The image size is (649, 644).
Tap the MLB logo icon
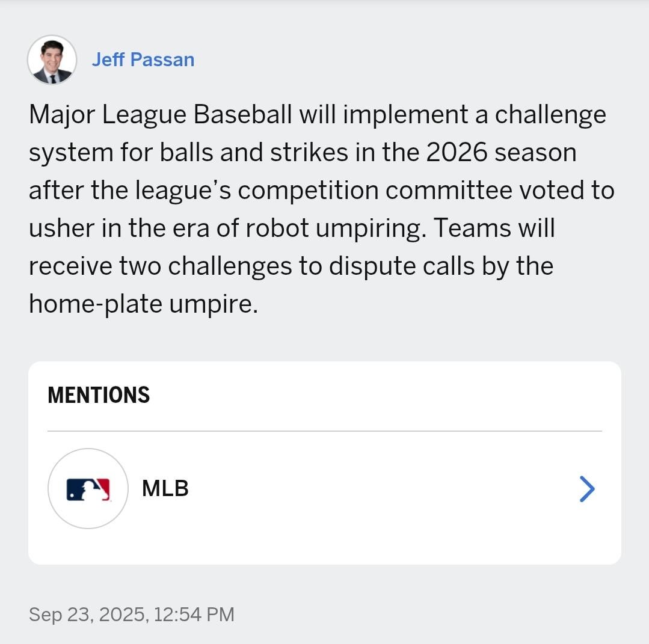pos(88,489)
